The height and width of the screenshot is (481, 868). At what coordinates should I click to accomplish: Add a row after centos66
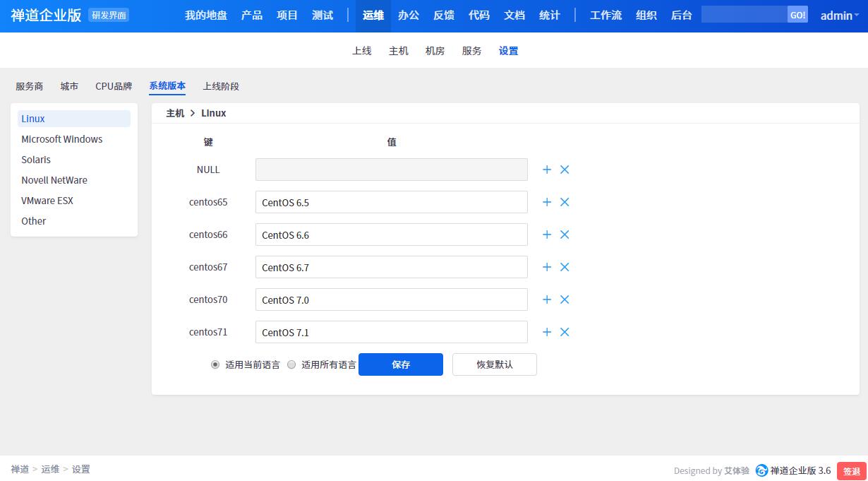point(547,234)
